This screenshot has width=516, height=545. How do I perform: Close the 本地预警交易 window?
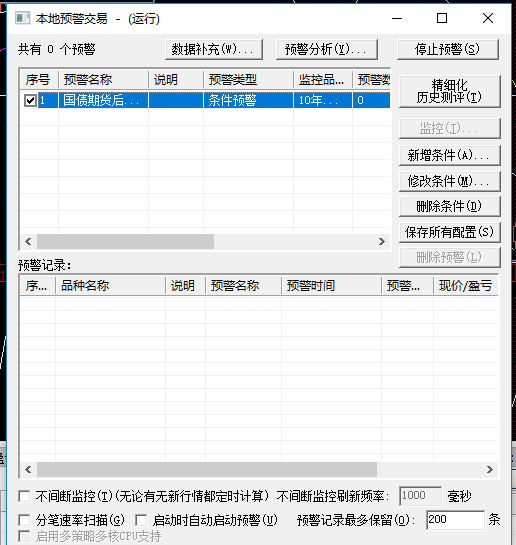pos(488,18)
